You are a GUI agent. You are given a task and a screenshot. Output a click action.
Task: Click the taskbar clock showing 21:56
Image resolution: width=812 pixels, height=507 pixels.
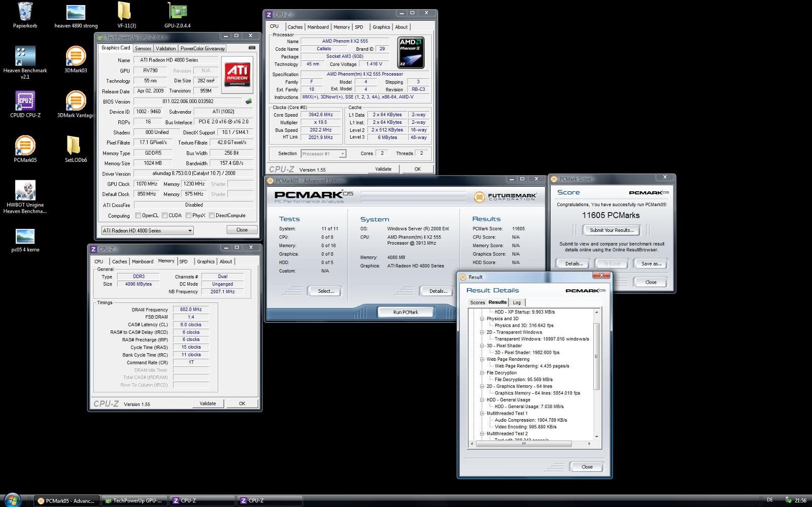(800, 500)
